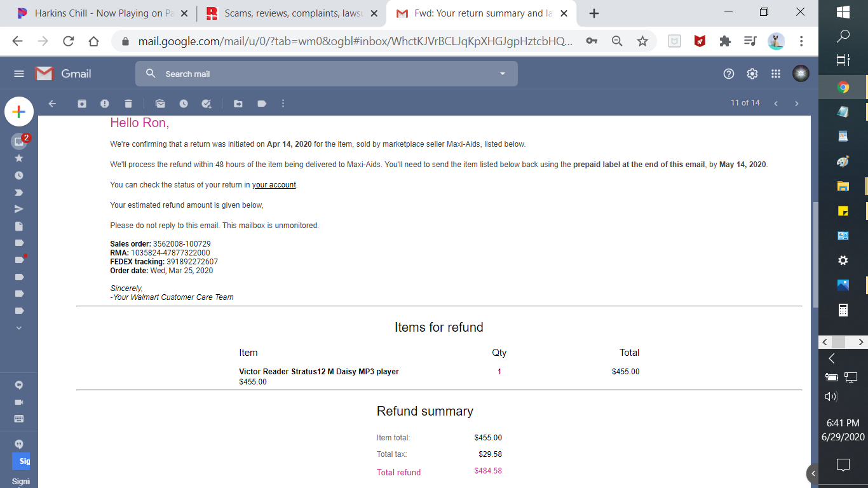Go back to inbox with back arrow
Screen dimensions: 868x488
[x=52, y=104]
